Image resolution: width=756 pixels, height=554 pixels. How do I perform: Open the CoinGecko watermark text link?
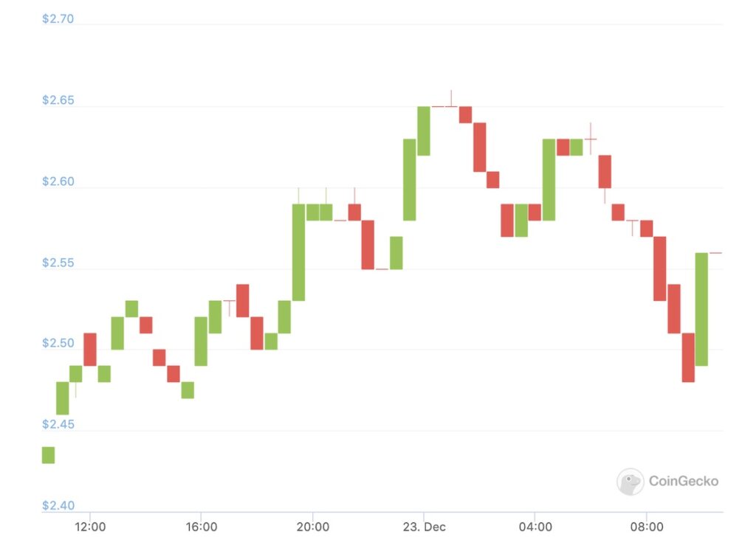(683, 482)
